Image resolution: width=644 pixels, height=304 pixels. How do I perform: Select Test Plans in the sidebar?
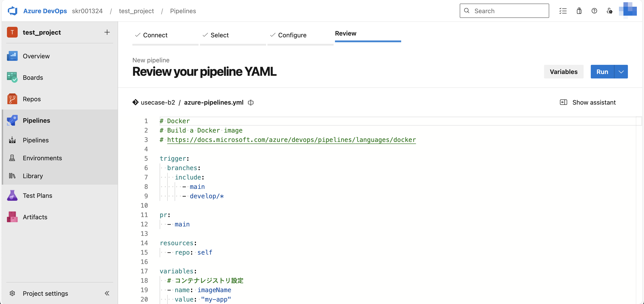click(x=38, y=196)
